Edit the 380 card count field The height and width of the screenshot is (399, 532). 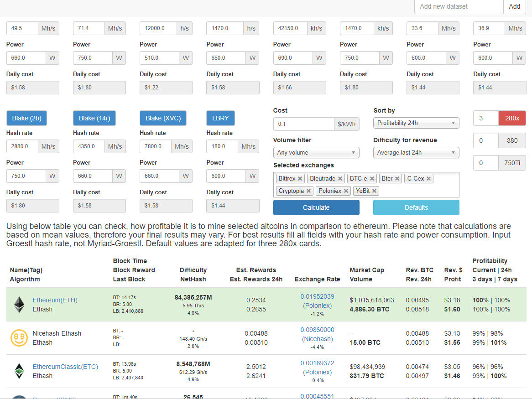tap(486, 141)
